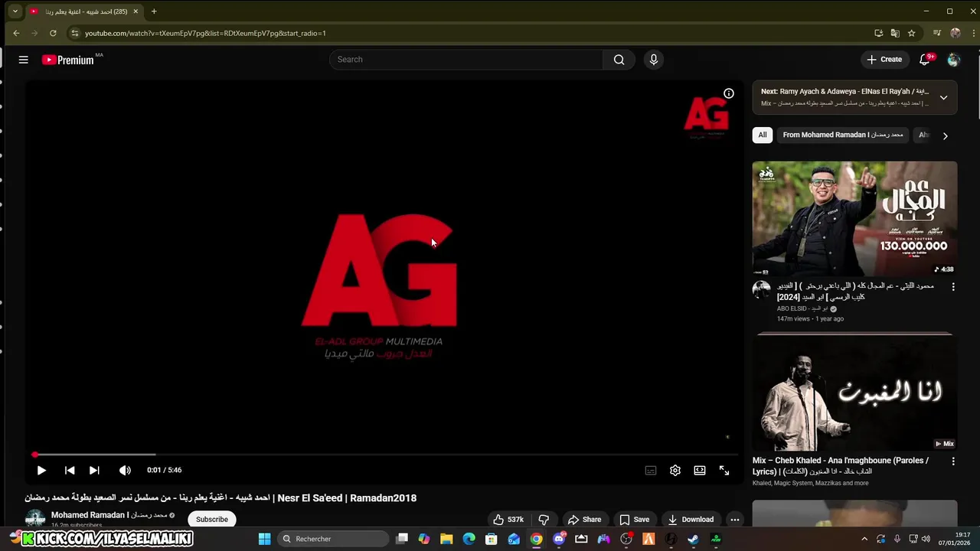Open more actions menu under video
980x551 pixels.
tap(735, 520)
